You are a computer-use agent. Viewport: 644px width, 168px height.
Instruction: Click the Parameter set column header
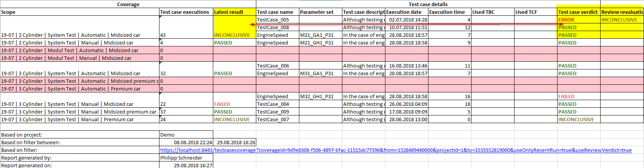click(320, 12)
